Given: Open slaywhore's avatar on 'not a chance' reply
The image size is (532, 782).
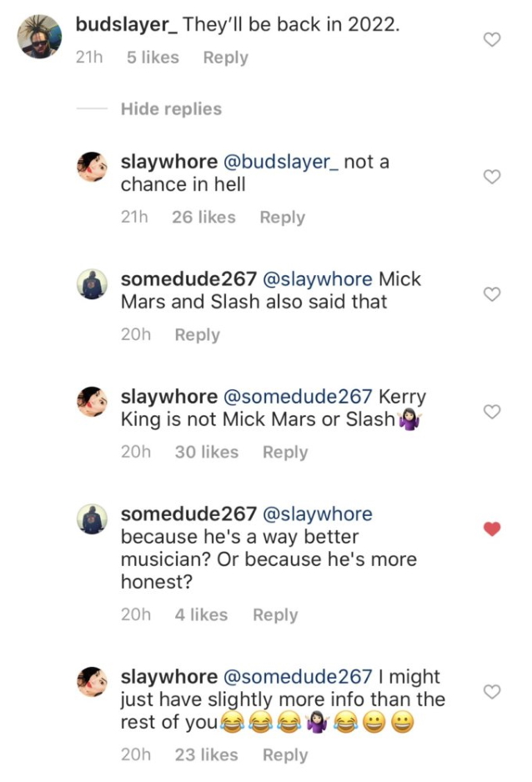Looking at the screenshot, I should [x=93, y=167].
